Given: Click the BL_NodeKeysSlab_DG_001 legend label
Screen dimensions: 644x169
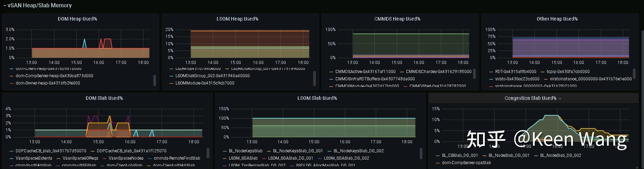Looking at the screenshot, I should click(x=298, y=151).
